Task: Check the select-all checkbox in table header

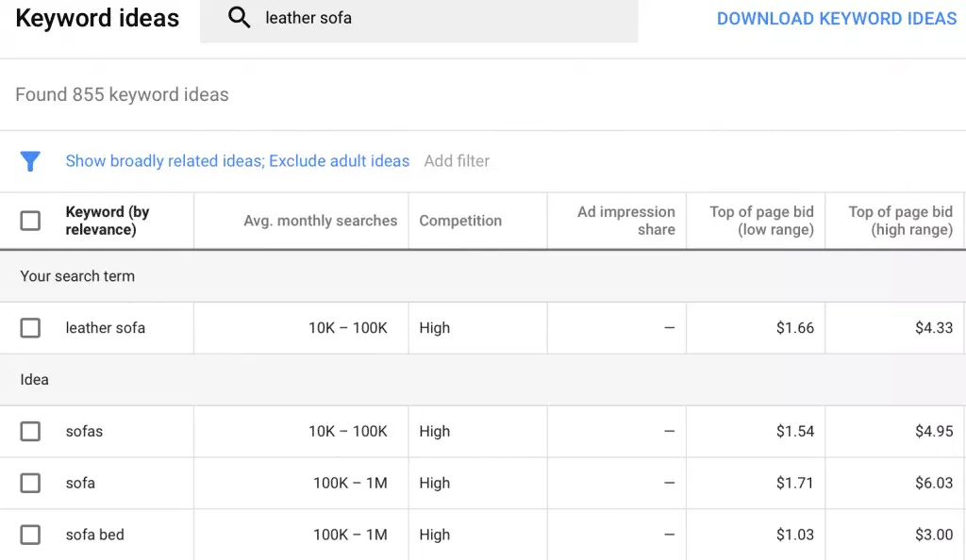Action: click(x=30, y=221)
